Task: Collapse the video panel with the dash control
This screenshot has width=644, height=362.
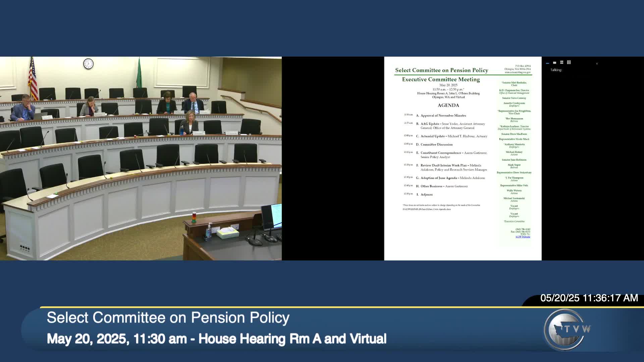Action: (x=548, y=63)
